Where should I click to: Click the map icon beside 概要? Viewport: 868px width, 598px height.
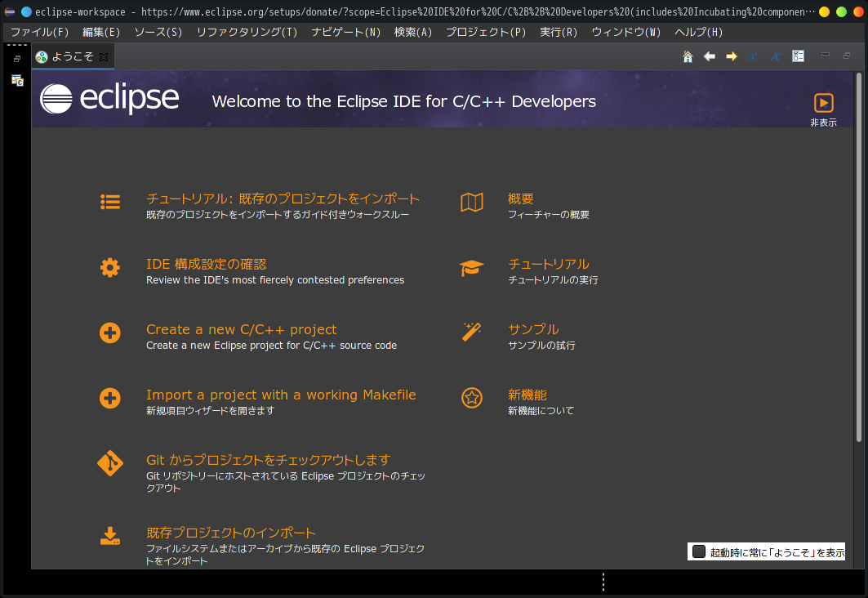pyautogui.click(x=472, y=202)
